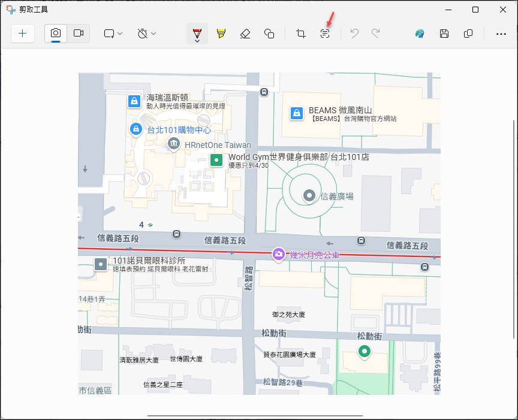Viewport: 518px width, 420px height.
Task: Click the 信義之星二座 label
Action: [163, 385]
